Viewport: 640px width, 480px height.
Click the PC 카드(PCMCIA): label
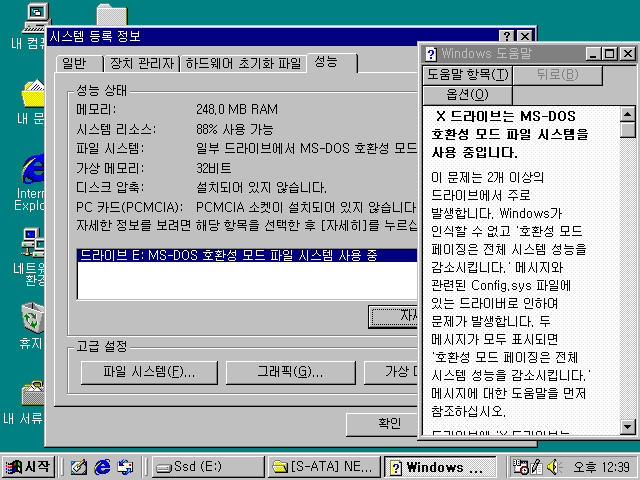coord(130,207)
